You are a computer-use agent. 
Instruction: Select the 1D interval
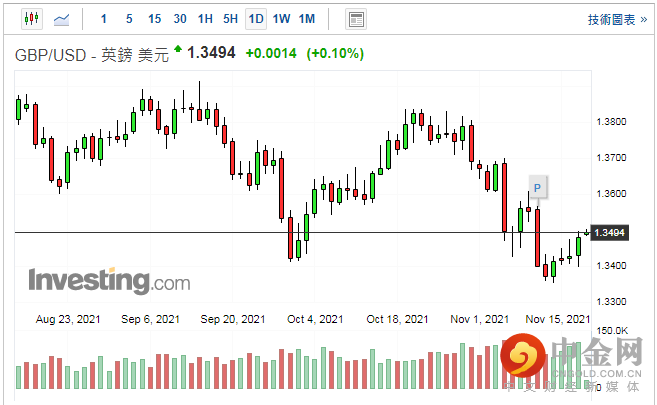pos(256,19)
